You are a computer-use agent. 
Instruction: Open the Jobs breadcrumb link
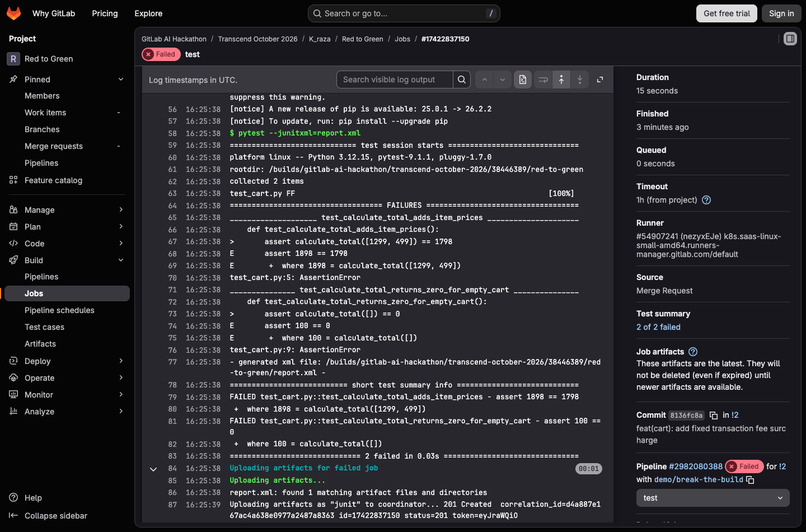[402, 39]
